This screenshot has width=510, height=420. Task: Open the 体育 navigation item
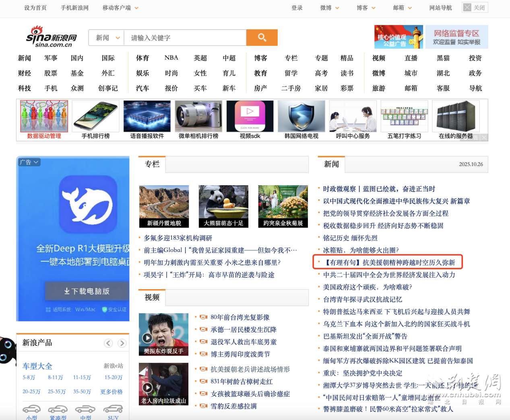(142, 58)
